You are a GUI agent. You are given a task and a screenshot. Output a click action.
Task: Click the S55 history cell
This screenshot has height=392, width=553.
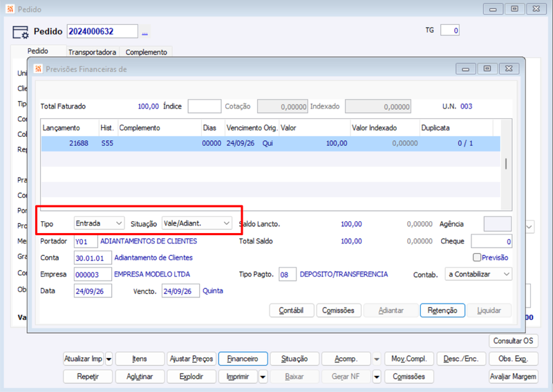pyautogui.click(x=107, y=143)
